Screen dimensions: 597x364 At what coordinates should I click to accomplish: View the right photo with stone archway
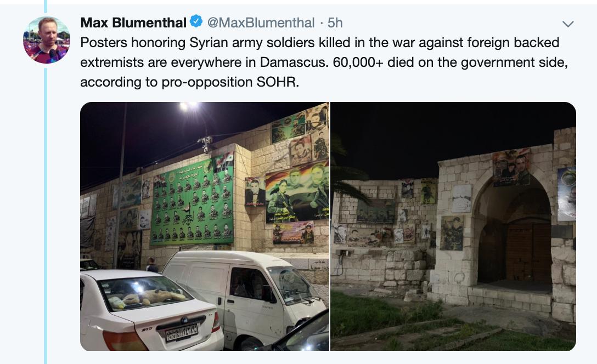click(453, 226)
